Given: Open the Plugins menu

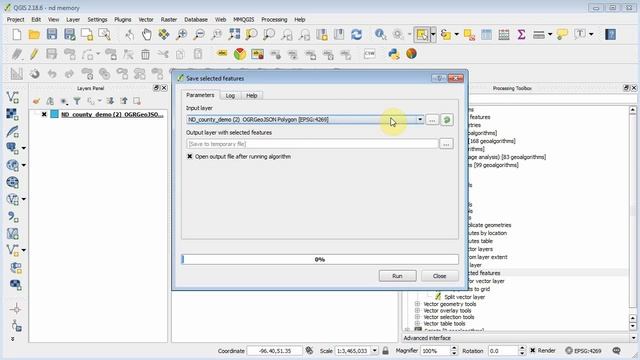Looking at the screenshot, I should (x=122, y=20).
